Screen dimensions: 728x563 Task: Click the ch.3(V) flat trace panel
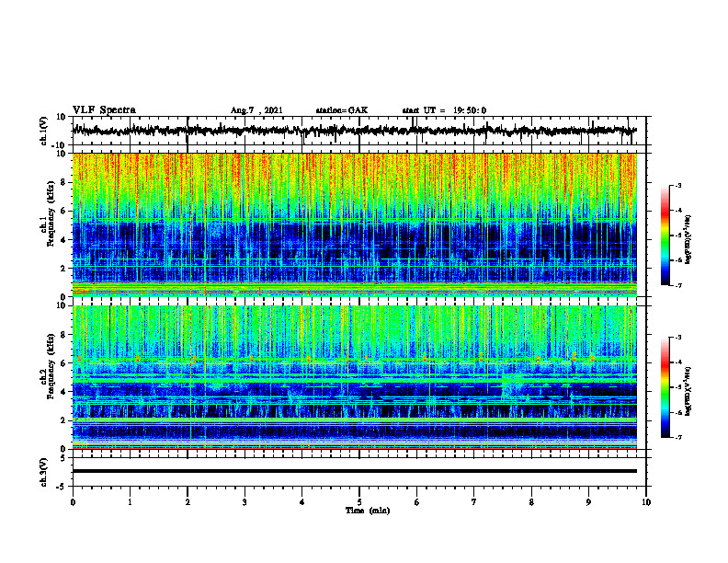click(358, 472)
